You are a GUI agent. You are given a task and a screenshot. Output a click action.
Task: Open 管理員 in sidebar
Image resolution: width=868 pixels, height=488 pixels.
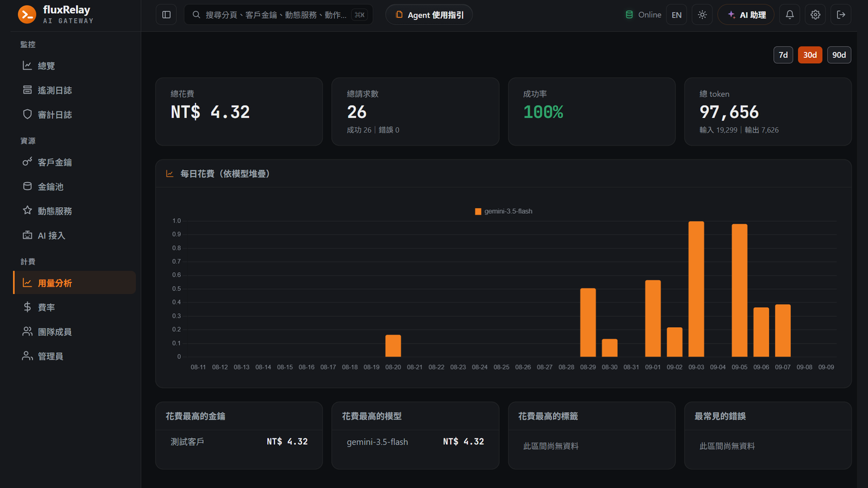(74, 356)
